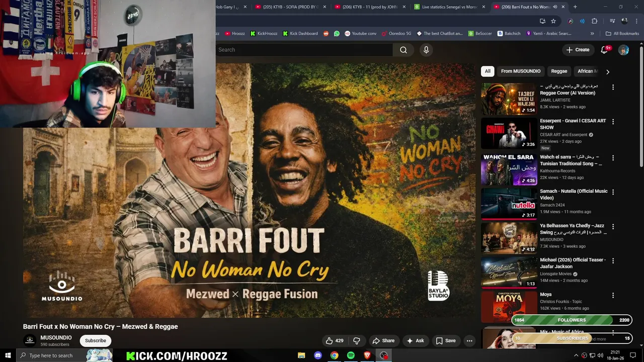
Task: Mute the Barri Fout tab audio icon
Action: [555, 7]
